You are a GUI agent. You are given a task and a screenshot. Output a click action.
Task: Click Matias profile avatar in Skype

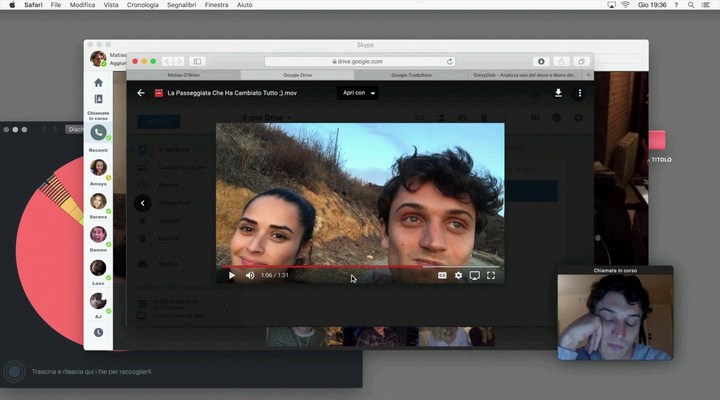click(98, 59)
